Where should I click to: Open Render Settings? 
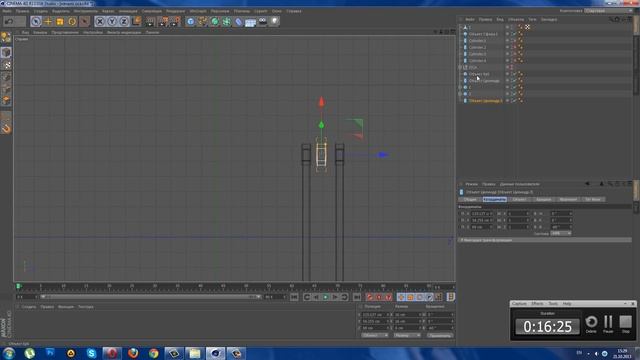click(175, 21)
